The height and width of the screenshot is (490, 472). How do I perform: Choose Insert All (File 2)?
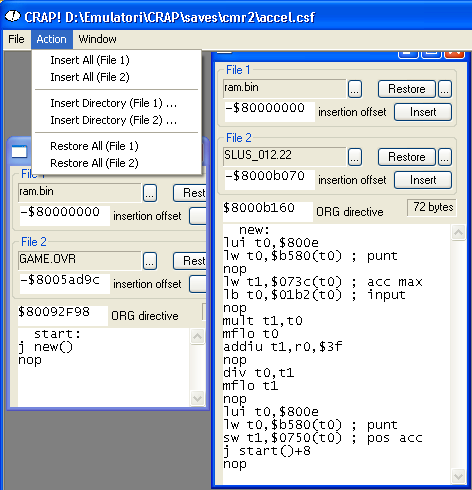(90, 77)
